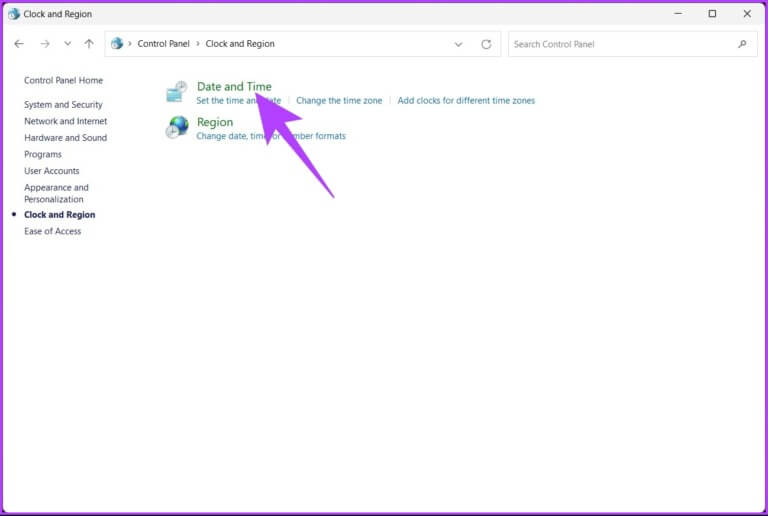Viewport: 768px width, 516px height.
Task: Click Add clocks for different time zones
Action: click(466, 100)
